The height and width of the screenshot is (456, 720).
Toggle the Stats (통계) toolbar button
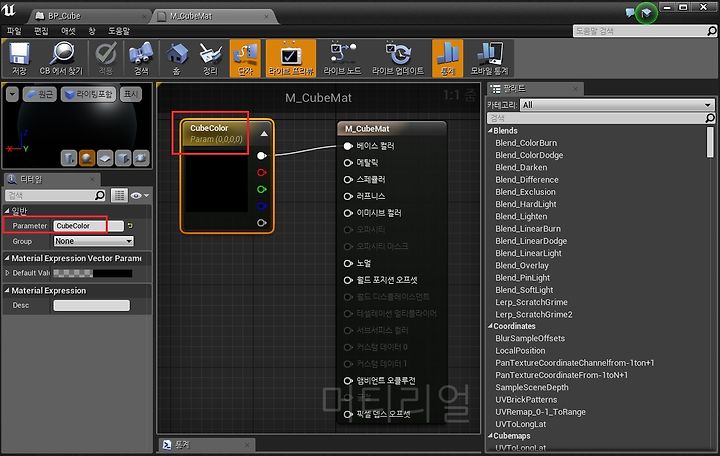click(x=448, y=58)
